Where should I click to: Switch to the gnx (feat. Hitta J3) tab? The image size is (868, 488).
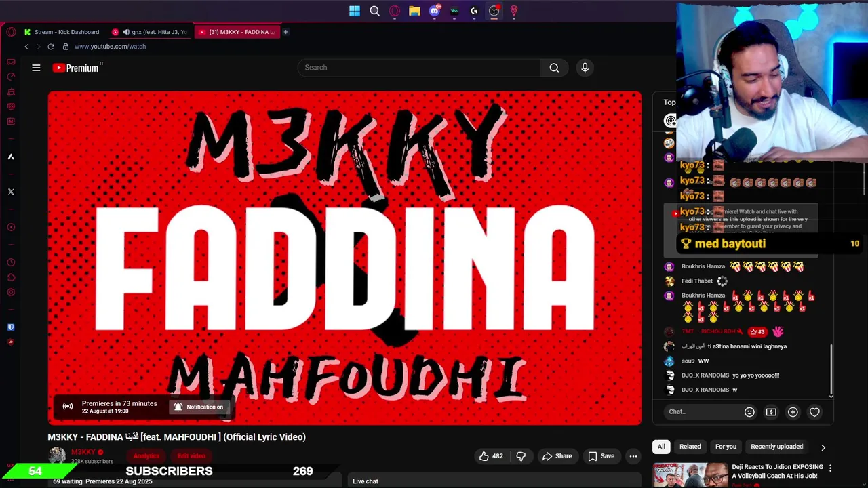tap(151, 32)
